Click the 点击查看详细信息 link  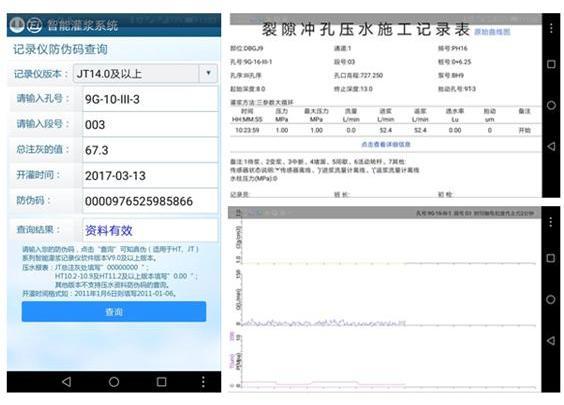(x=386, y=144)
